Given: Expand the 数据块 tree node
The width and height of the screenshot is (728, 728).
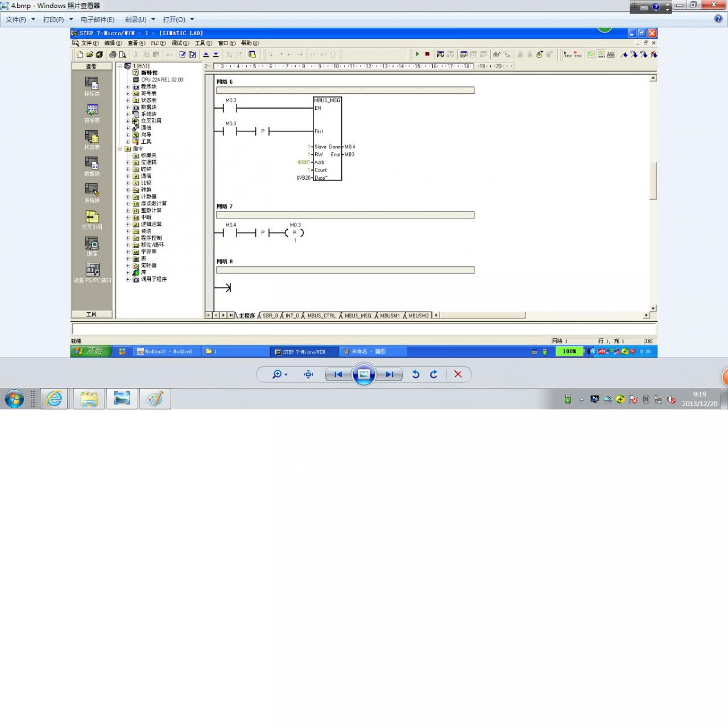Looking at the screenshot, I should pyautogui.click(x=127, y=107).
